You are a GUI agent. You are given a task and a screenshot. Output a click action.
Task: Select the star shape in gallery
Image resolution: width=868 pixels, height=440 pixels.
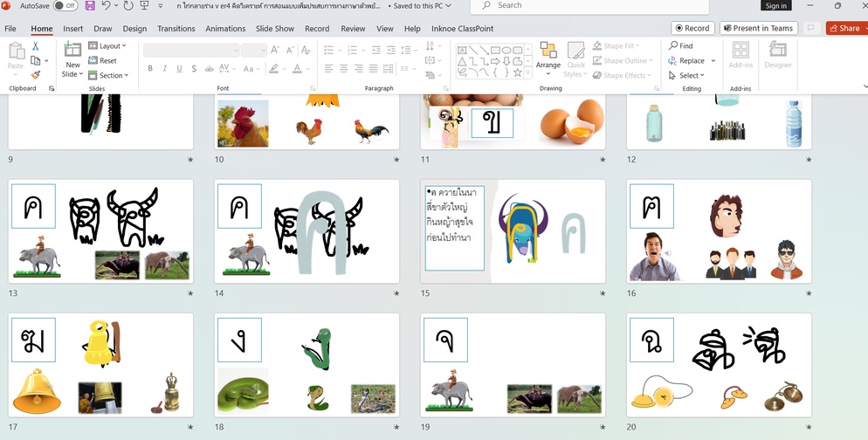coord(517,72)
